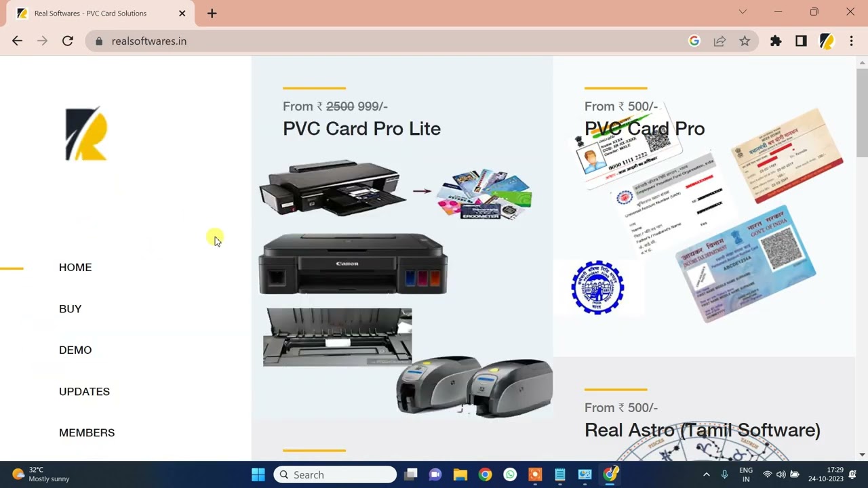Screen dimensions: 868x488
Task: Open File Explorer from the taskbar
Action: pyautogui.click(x=460, y=474)
